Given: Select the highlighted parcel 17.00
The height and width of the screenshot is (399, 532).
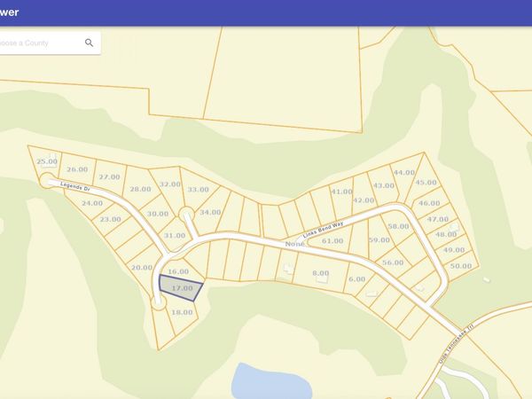Looking at the screenshot, I should tap(181, 287).
